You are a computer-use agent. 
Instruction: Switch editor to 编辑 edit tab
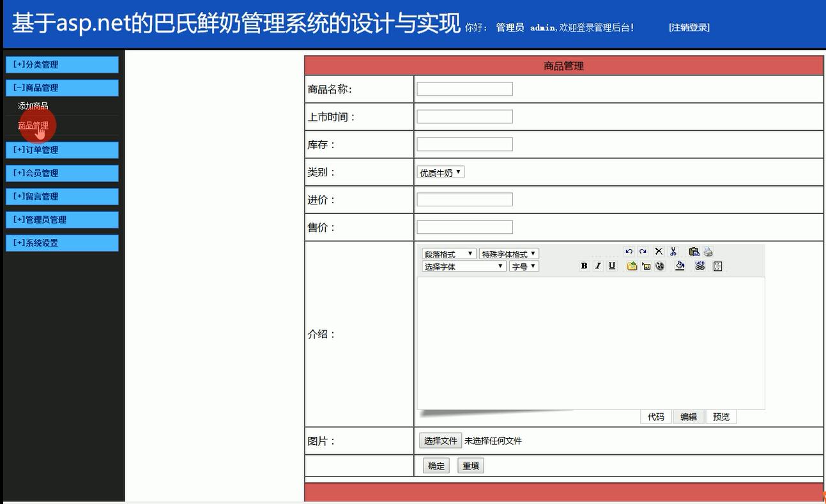(x=689, y=416)
